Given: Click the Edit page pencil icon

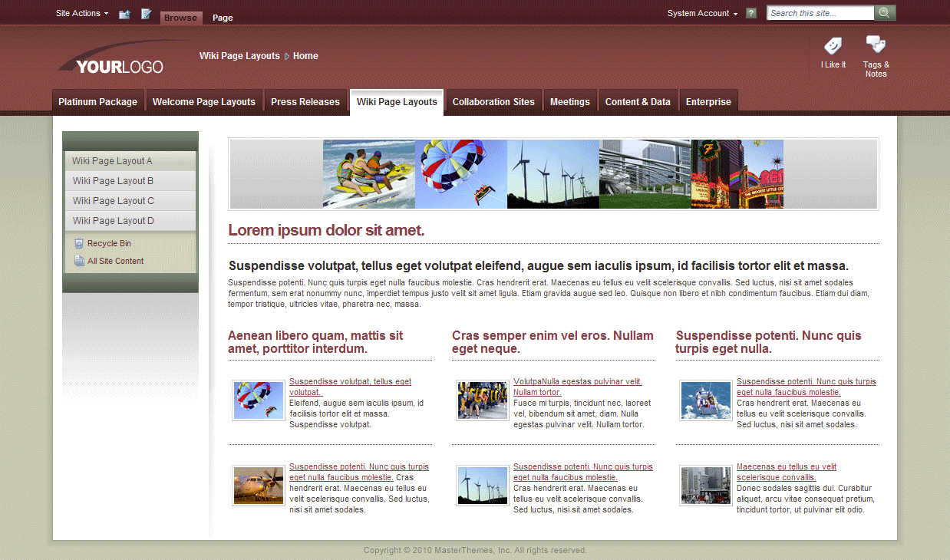Looking at the screenshot, I should tap(146, 13).
